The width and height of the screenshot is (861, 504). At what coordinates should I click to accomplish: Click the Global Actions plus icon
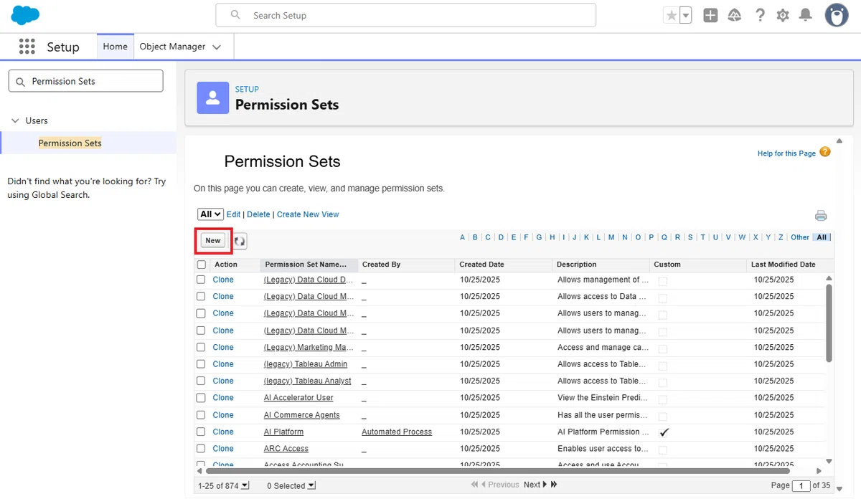click(x=710, y=15)
